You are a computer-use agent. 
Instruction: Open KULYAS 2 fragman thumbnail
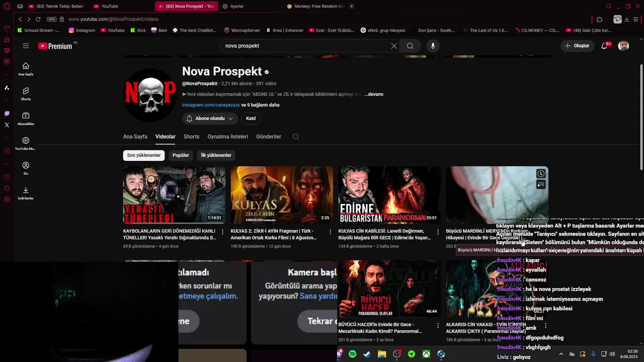(x=282, y=195)
